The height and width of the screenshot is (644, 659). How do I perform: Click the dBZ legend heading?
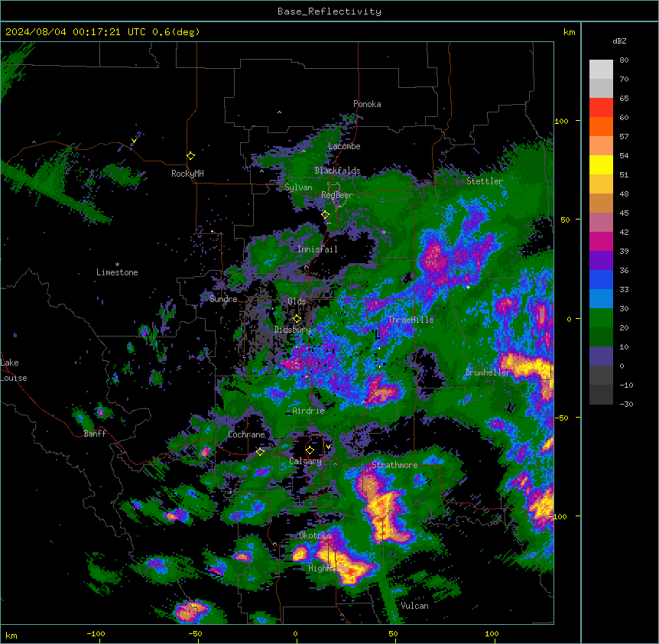(x=619, y=41)
